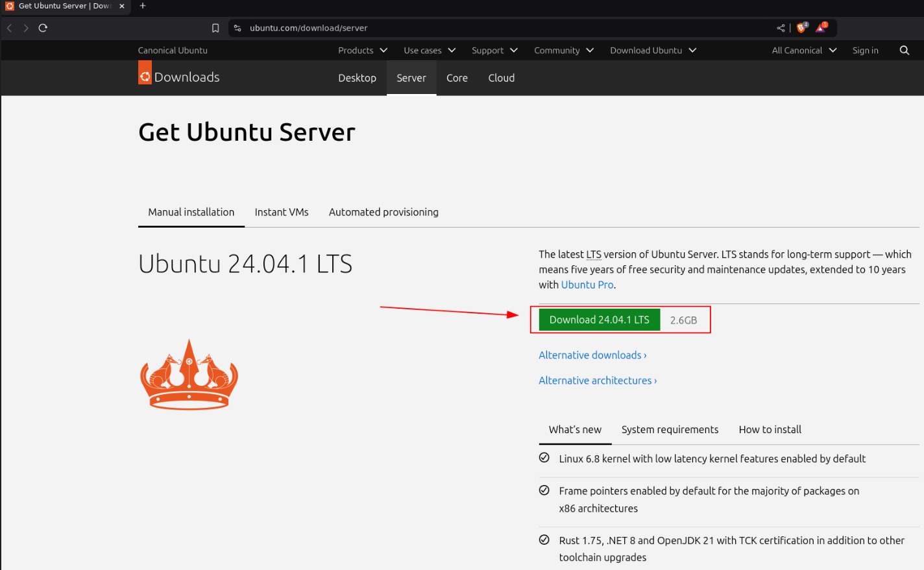Click the Download 24.04.1 LTS button
Viewport: 924px width, 570px height.
coord(599,320)
